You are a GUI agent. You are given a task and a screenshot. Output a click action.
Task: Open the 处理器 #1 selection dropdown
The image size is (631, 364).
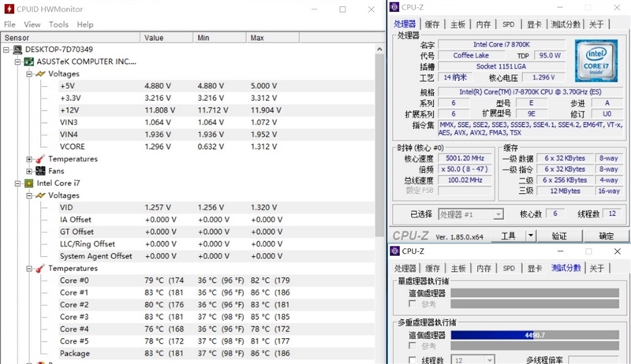pyautogui.click(x=498, y=214)
